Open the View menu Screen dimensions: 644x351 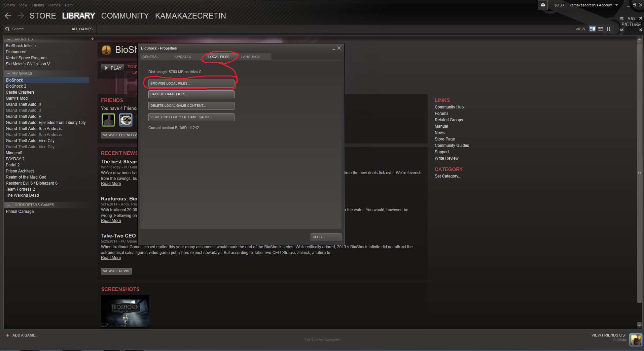(x=23, y=5)
